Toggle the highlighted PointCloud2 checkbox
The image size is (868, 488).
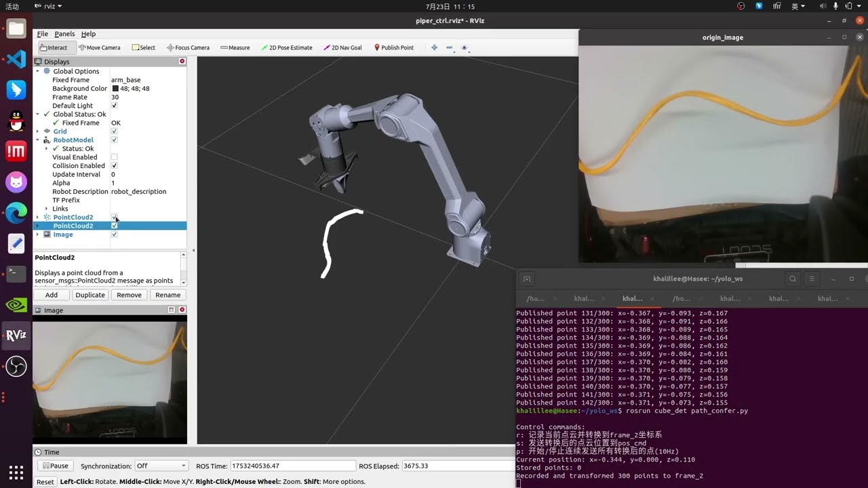[114, 226]
